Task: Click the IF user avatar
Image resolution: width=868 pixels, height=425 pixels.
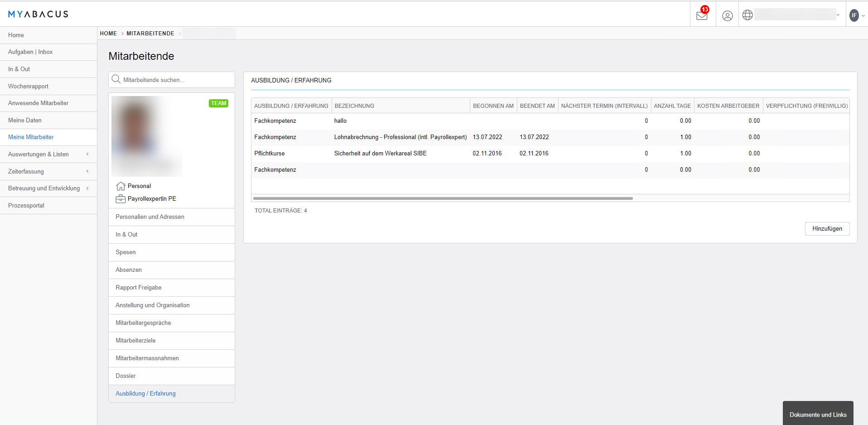Action: 854,15
